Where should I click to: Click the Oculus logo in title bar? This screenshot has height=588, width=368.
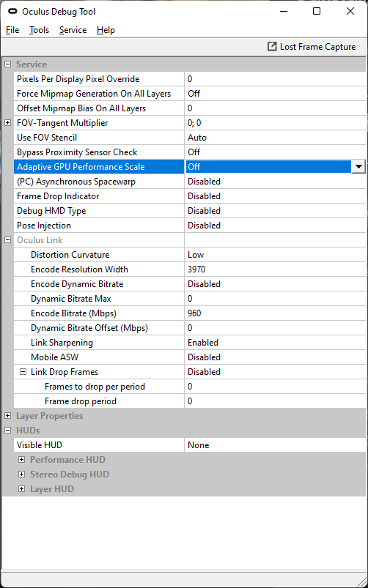click(x=12, y=12)
